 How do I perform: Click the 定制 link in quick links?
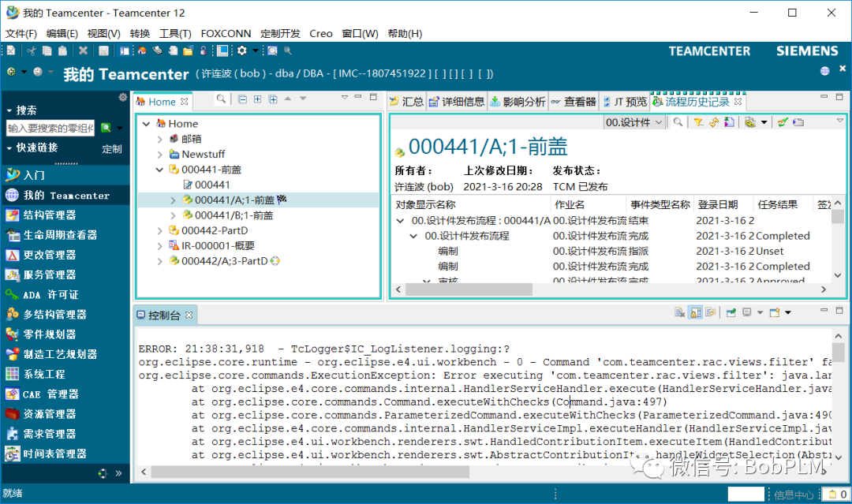111,149
